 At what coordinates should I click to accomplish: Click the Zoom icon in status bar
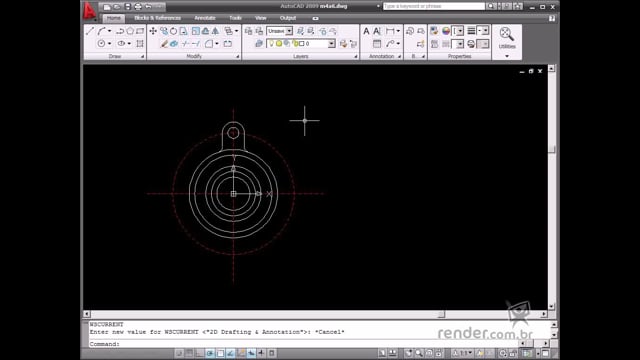(419, 353)
